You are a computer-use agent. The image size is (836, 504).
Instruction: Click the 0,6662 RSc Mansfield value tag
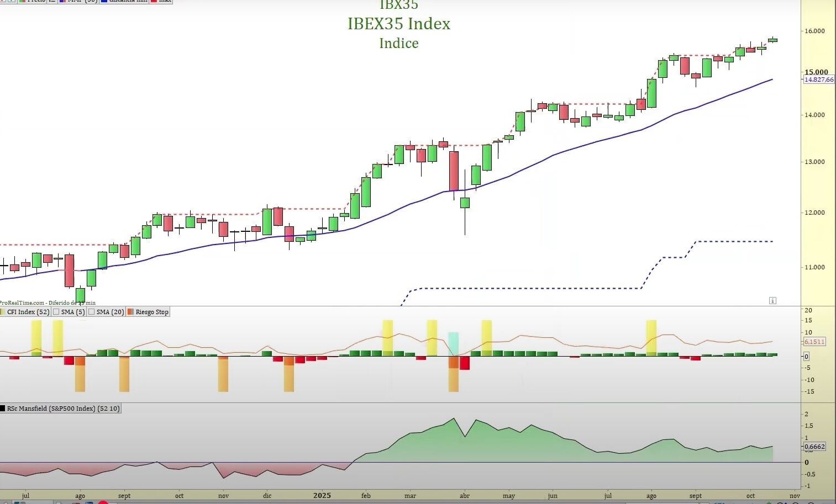point(814,447)
